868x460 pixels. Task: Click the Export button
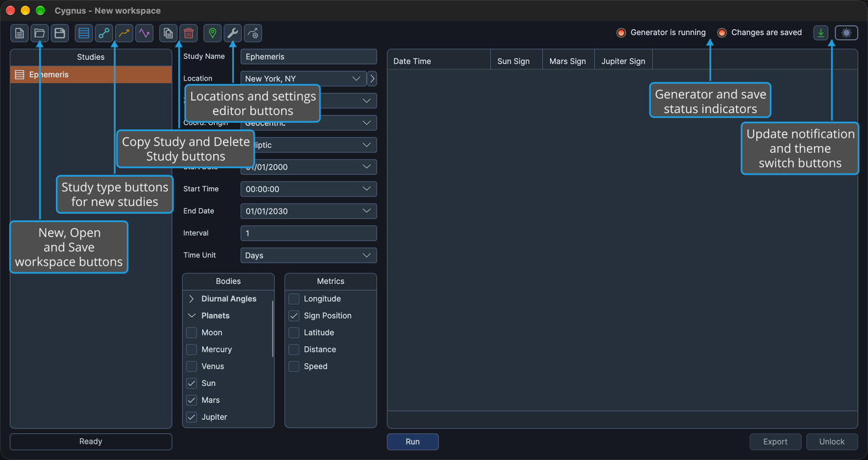tap(776, 442)
